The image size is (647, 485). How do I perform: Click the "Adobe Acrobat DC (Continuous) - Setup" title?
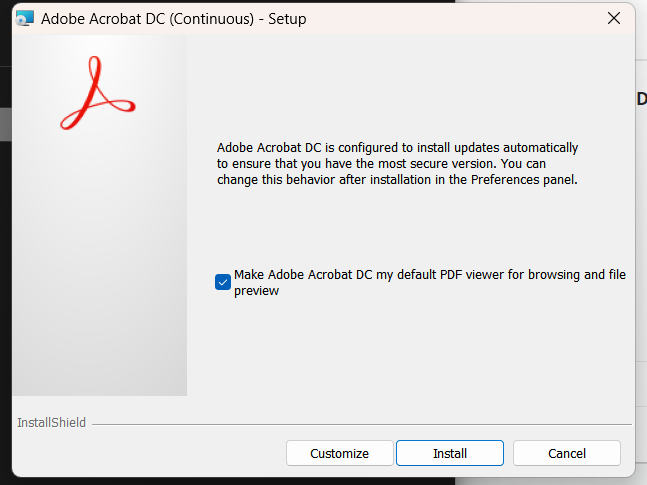tap(173, 19)
